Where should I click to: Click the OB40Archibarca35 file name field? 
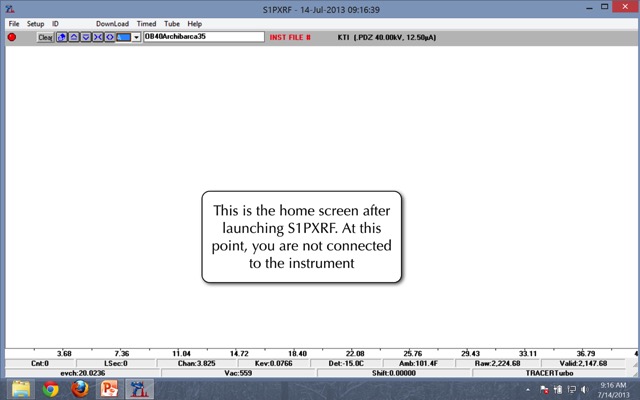click(x=204, y=37)
